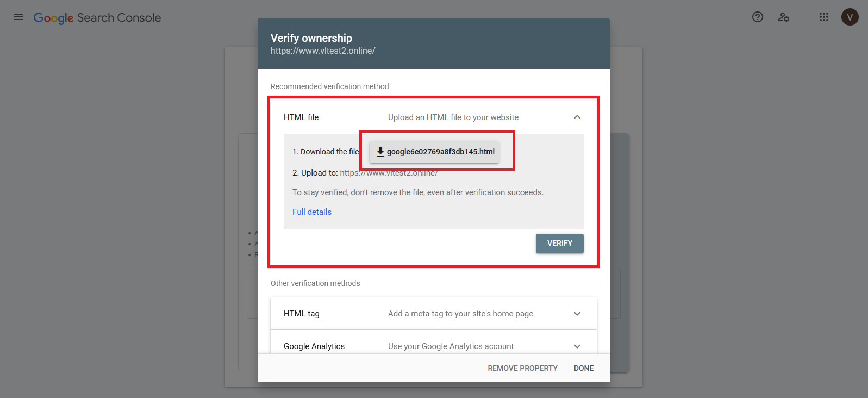The width and height of the screenshot is (868, 398).
Task: Expand the HTML tag chevron
Action: click(x=577, y=314)
